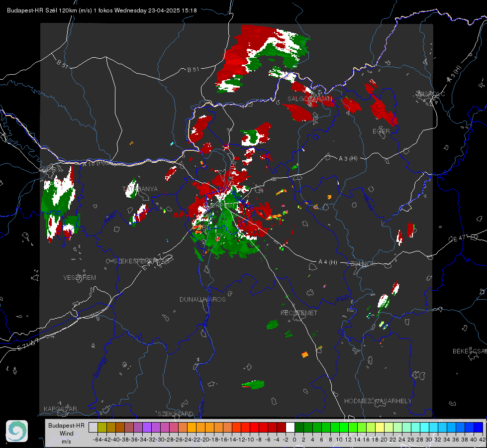The height and width of the screenshot is (448, 487).
Task: Click the SZEKSZARD city label
Action: (176, 414)
